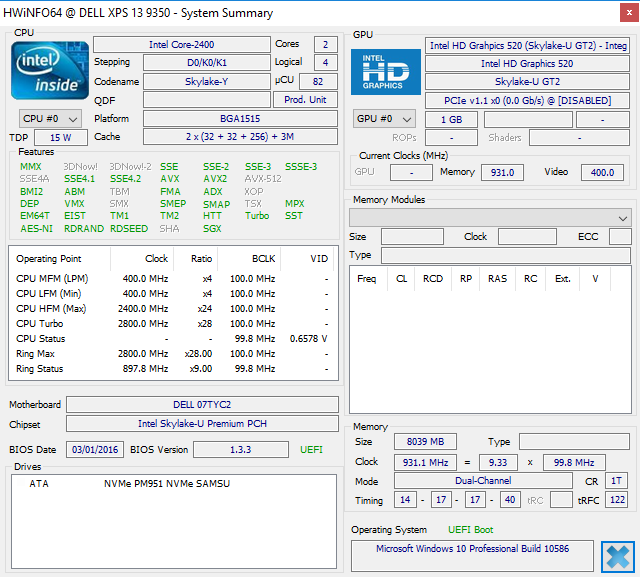This screenshot has width=640, height=577.
Task: Click the BIOS Version 1.3.3 field
Action: pyautogui.click(x=240, y=450)
